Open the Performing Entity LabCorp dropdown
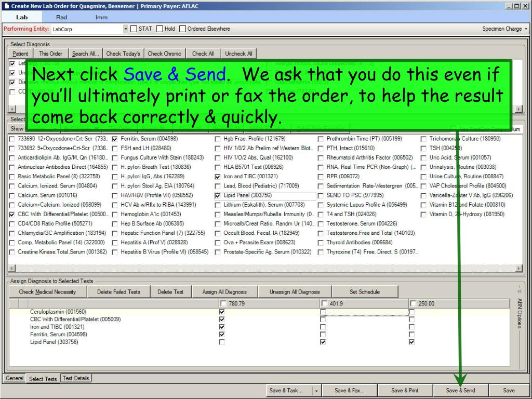This screenshot has height=399, width=532. 125,29
